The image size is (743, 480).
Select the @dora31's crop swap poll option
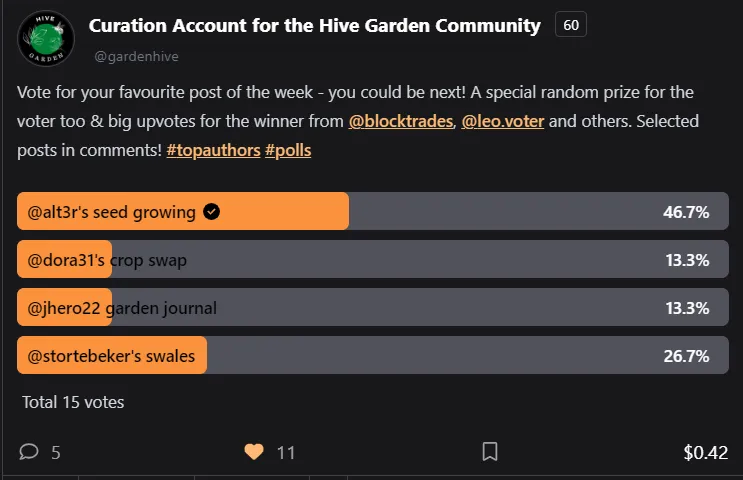point(372,259)
